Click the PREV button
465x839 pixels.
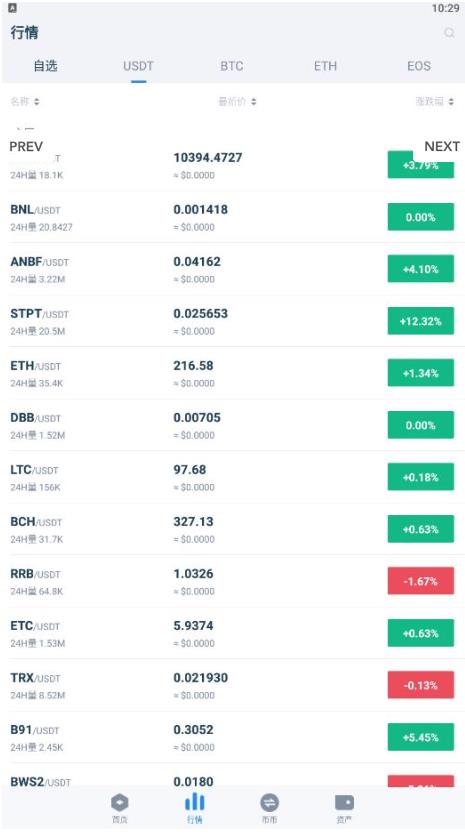coord(26,146)
